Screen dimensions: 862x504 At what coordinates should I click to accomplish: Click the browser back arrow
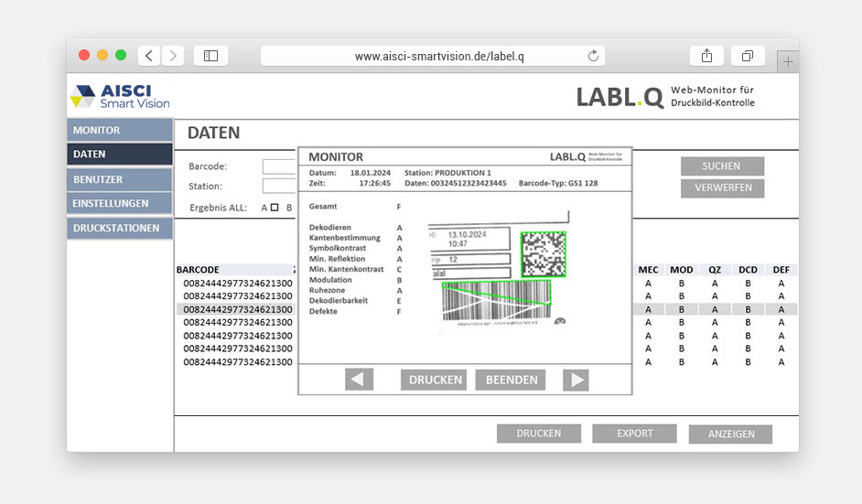(x=149, y=56)
